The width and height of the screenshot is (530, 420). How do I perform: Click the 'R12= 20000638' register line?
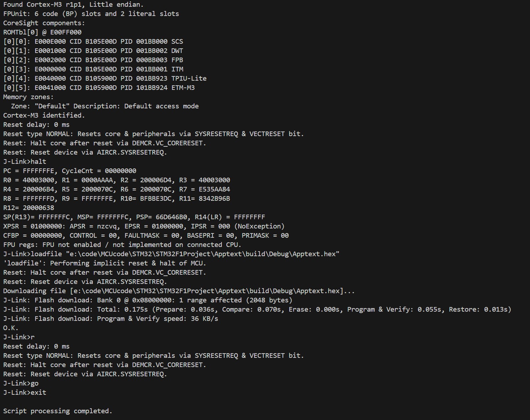[x=29, y=208]
